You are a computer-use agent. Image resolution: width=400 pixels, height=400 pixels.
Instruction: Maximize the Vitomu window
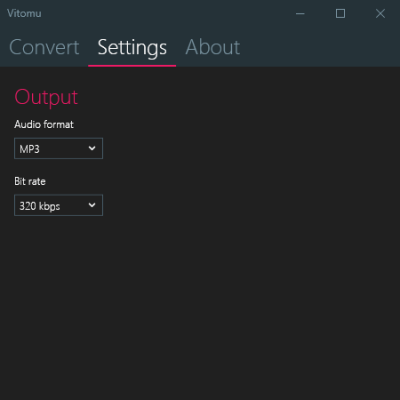tap(340, 14)
